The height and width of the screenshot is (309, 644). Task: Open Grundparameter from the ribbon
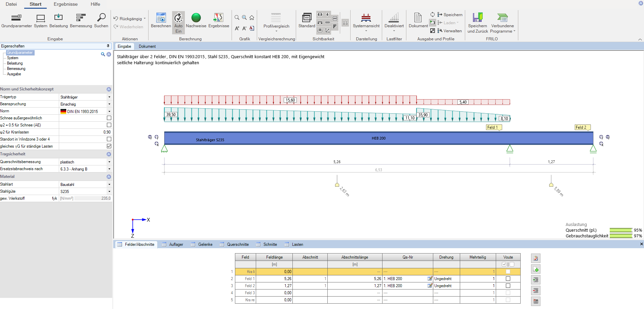(x=16, y=18)
